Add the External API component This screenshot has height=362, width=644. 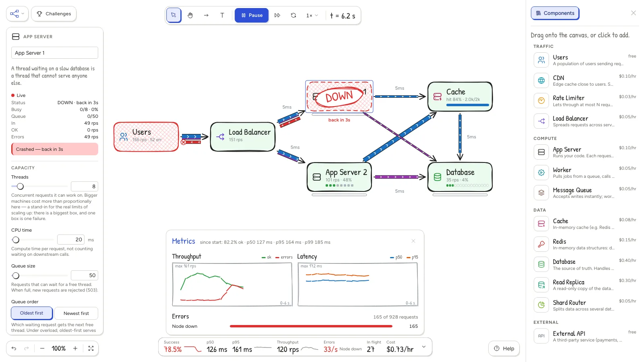585,336
